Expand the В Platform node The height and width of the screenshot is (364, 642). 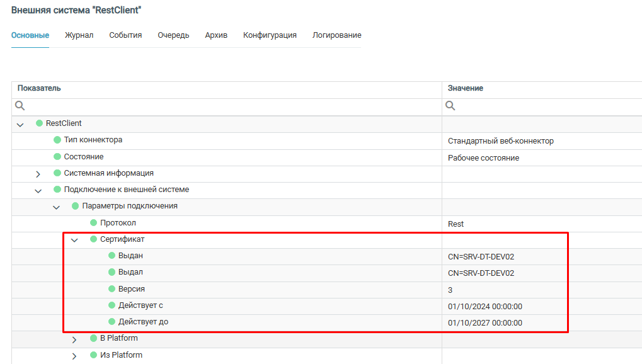point(74,339)
